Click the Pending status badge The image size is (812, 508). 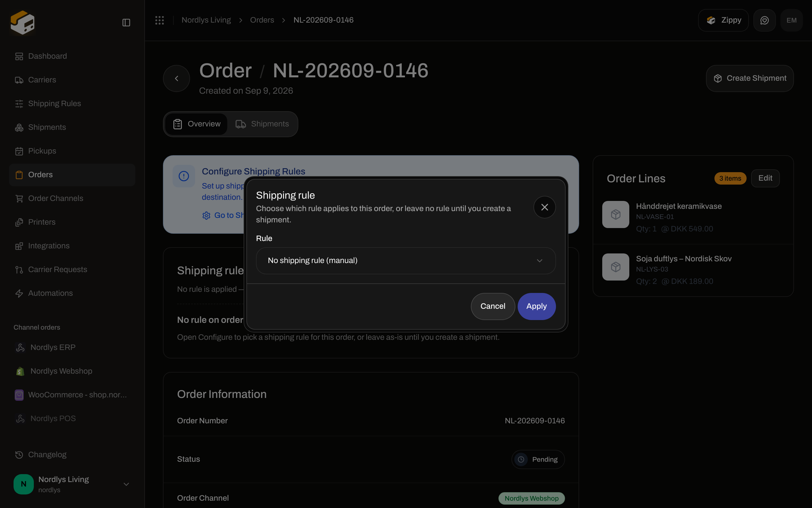pyautogui.click(x=538, y=459)
